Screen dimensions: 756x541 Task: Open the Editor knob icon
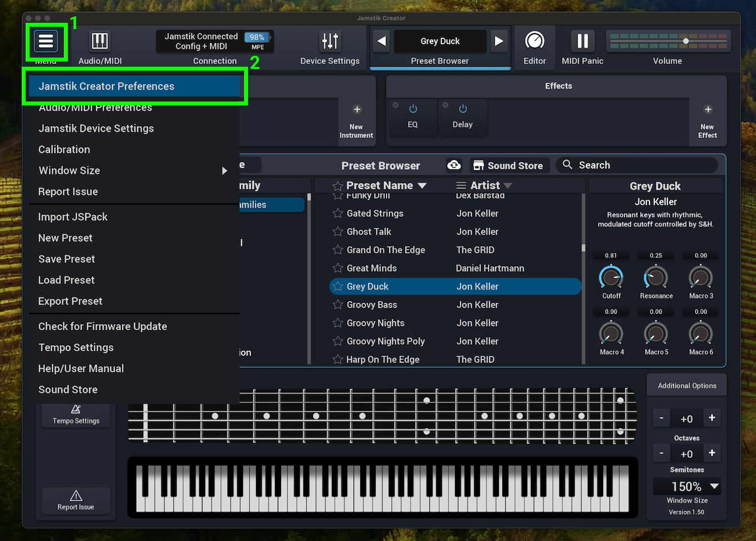[534, 41]
